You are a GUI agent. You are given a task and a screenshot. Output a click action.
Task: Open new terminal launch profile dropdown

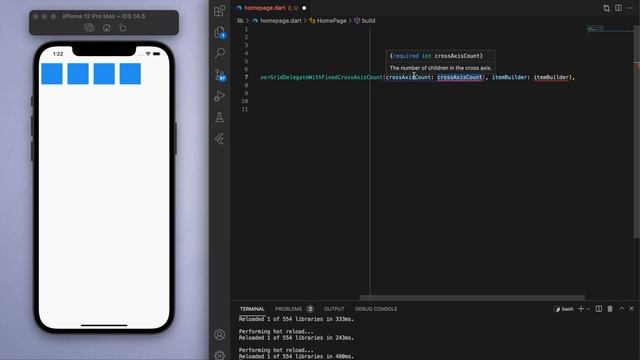[x=588, y=309]
